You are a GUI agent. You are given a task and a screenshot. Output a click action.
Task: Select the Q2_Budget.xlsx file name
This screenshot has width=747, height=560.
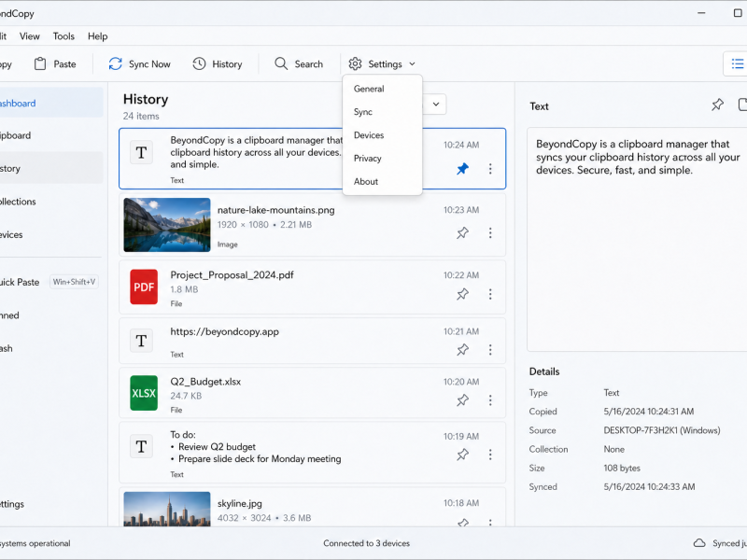205,382
